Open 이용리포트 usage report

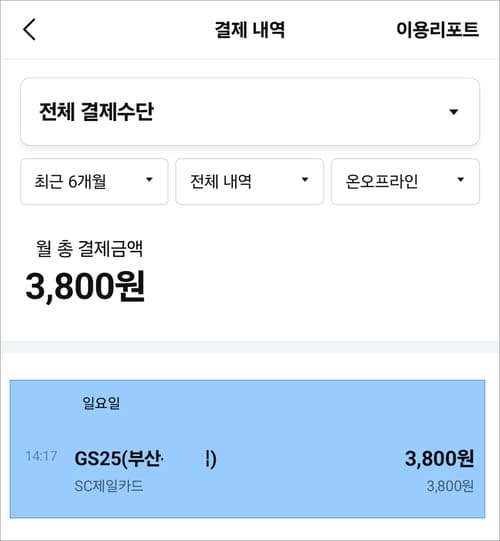point(437,29)
